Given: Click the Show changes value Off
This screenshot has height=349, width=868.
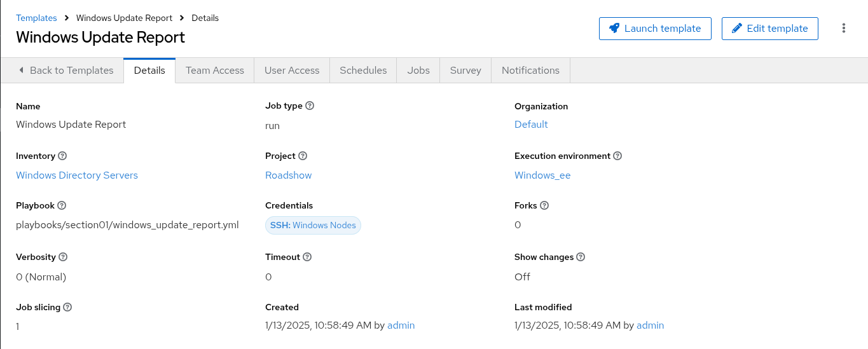Looking at the screenshot, I should pos(522,277).
